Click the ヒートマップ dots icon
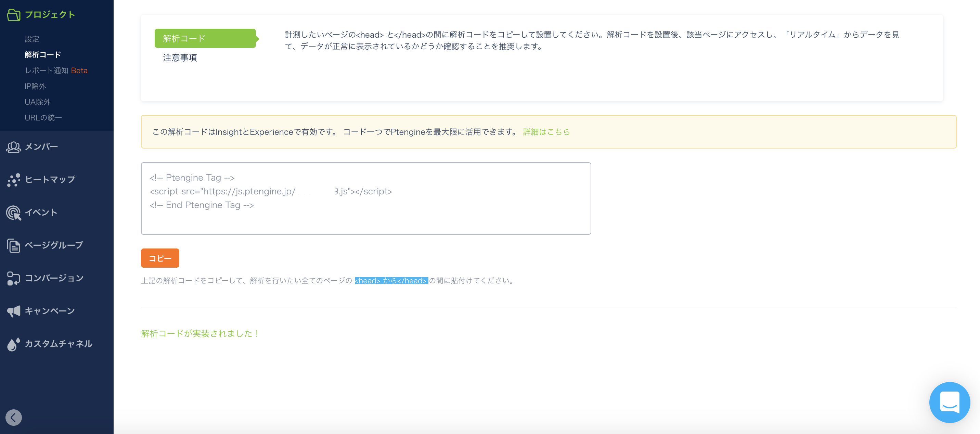Viewport: 980px width, 434px height. pos(14,180)
